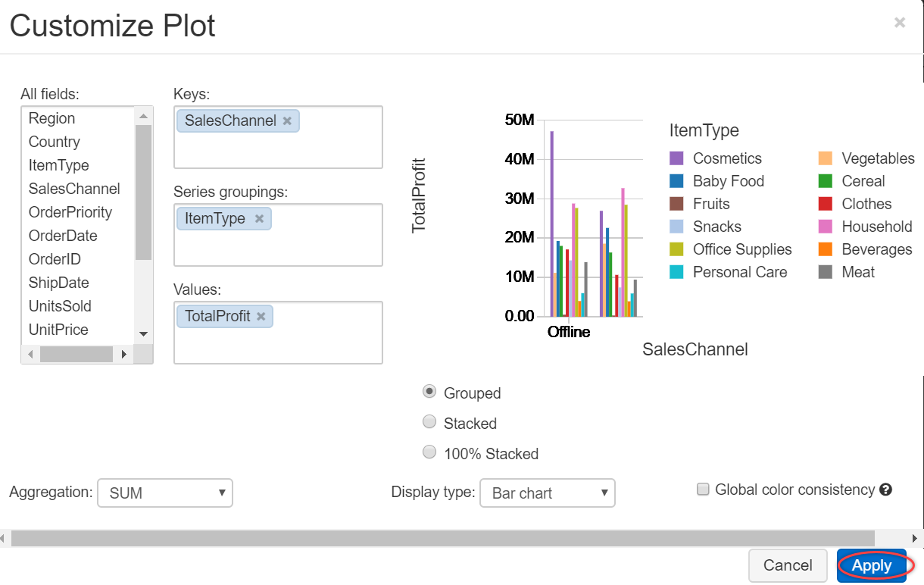This screenshot has width=924, height=585.
Task: Select UnitsSold in the All fields list
Action: (60, 306)
